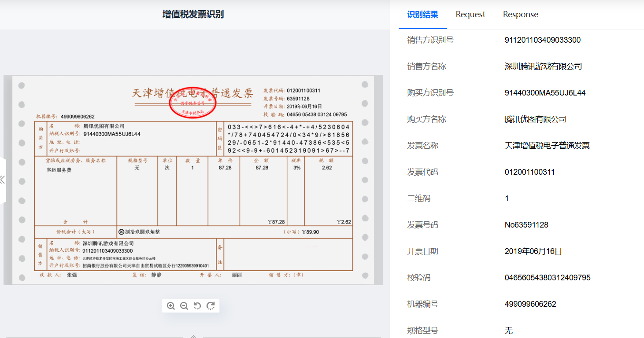Collapse the side panel with the double-chevron arrow
This screenshot has width=644, height=338.
(3, 180)
